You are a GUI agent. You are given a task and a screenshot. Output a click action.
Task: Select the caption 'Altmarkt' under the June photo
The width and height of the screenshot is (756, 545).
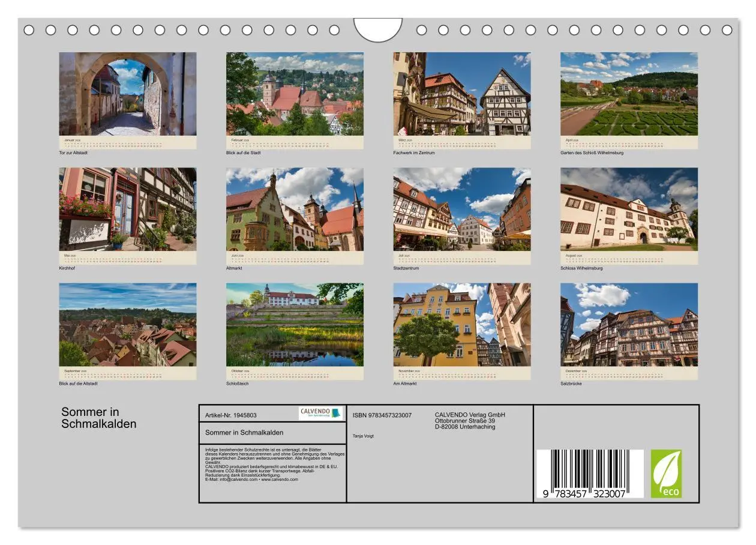tap(235, 268)
